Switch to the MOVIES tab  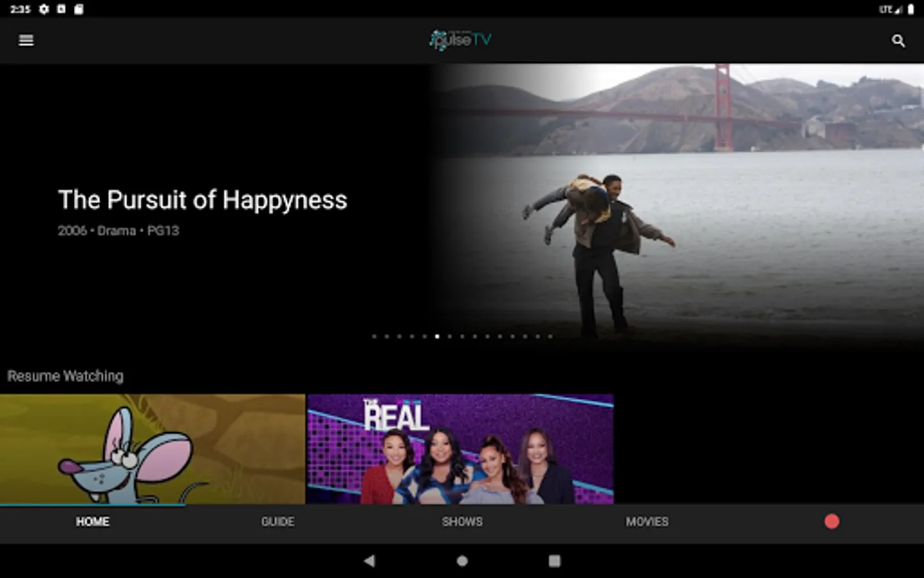tap(647, 521)
